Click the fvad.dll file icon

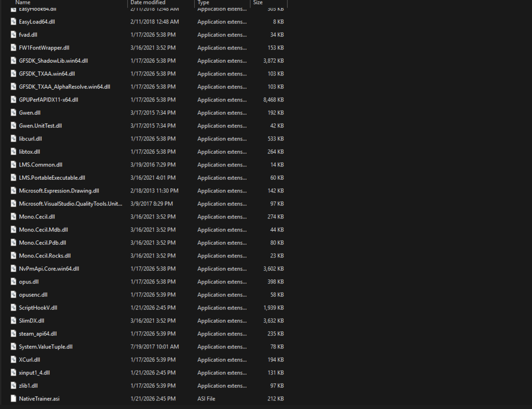[13, 35]
